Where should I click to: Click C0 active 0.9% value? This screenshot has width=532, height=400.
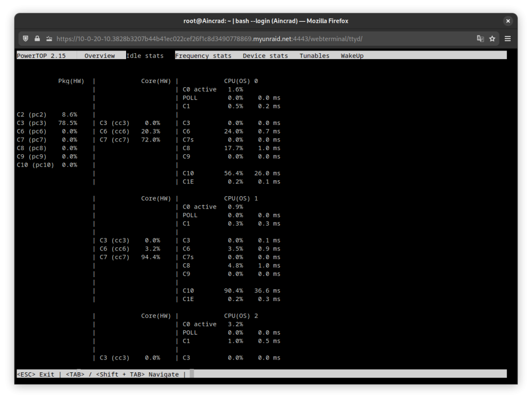coord(236,207)
